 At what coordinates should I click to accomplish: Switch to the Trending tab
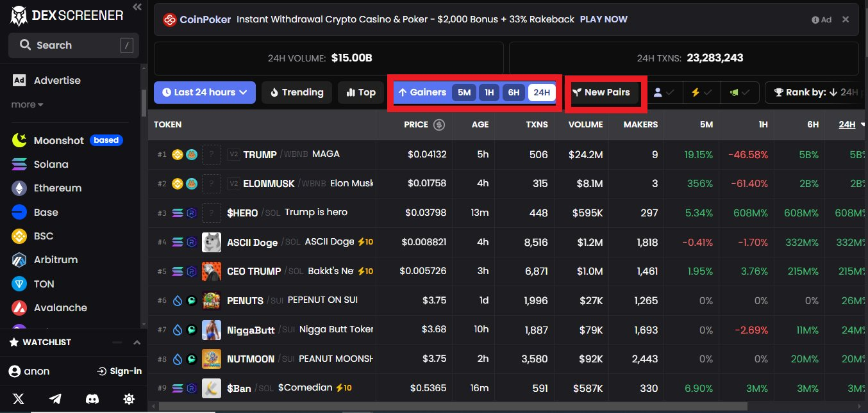point(296,92)
